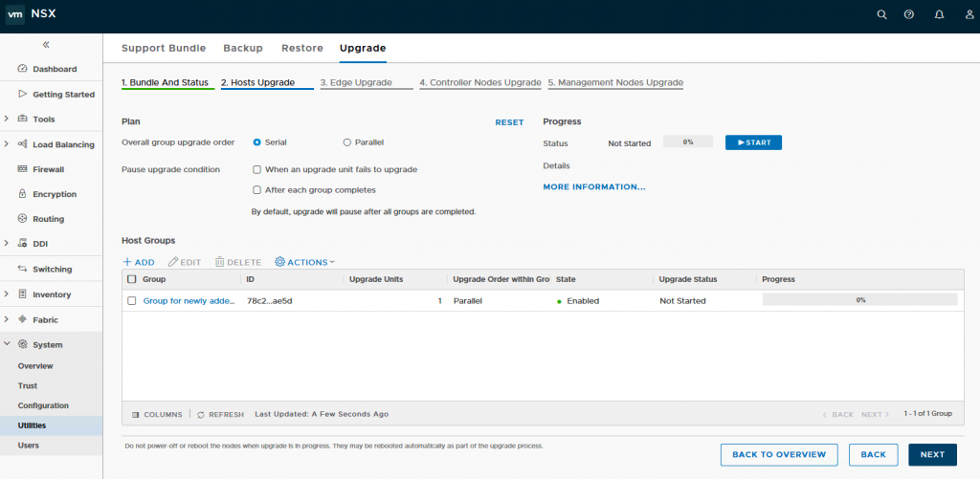Click the Inventory icon

point(23,294)
